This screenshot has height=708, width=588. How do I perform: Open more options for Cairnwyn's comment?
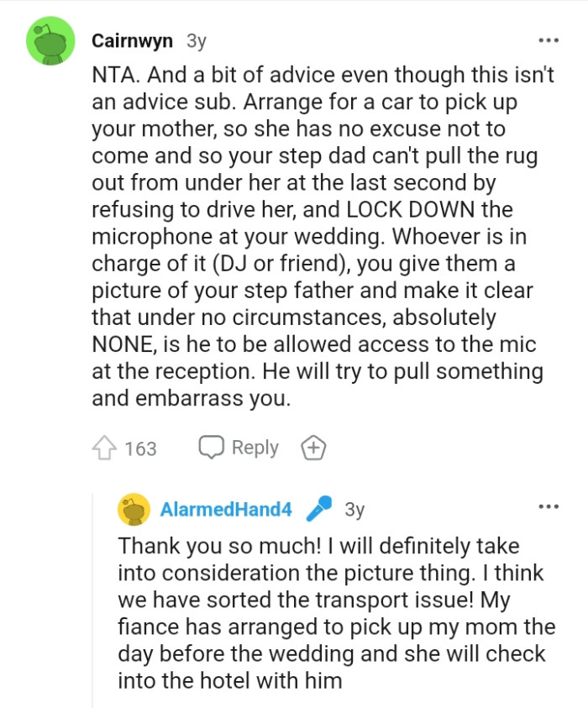548,40
